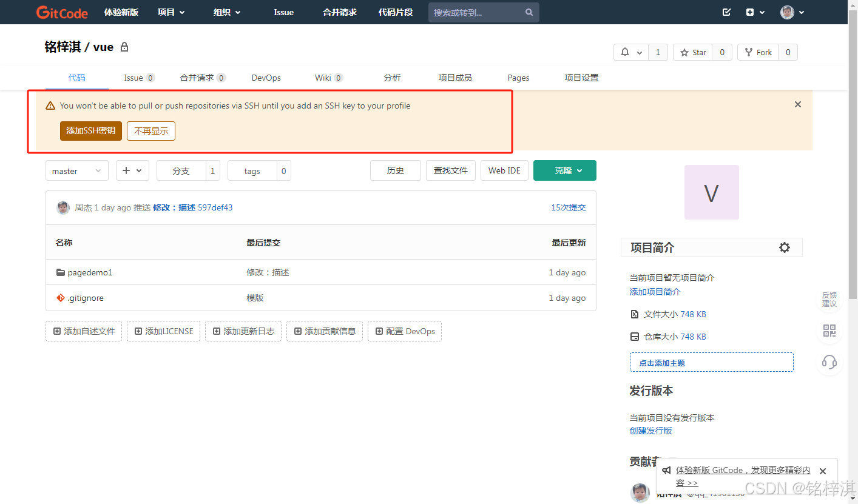Image resolution: width=858 pixels, height=504 pixels.
Task: Click the GitCode logo
Action: (x=62, y=12)
